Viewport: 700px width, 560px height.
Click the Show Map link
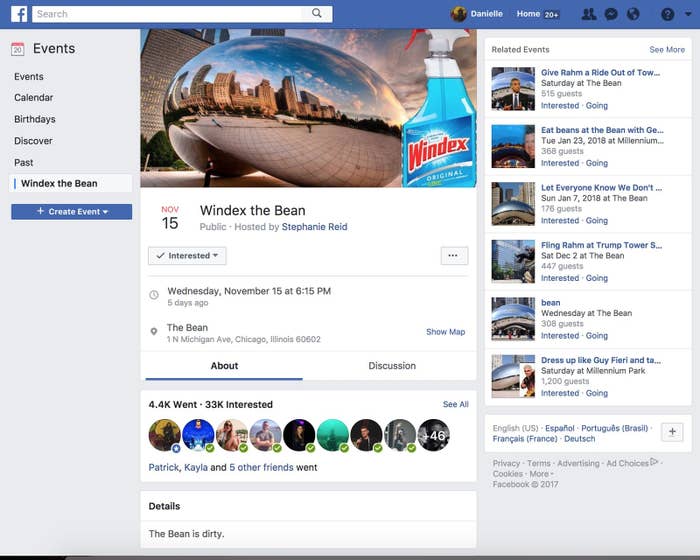click(446, 332)
